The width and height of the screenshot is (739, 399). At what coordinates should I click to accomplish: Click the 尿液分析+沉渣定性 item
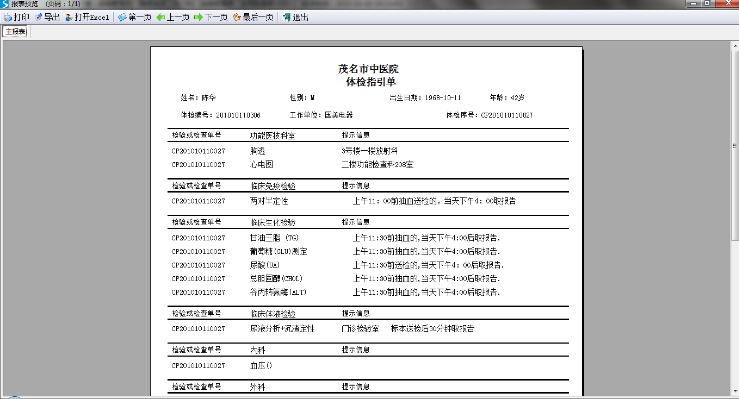pos(282,329)
